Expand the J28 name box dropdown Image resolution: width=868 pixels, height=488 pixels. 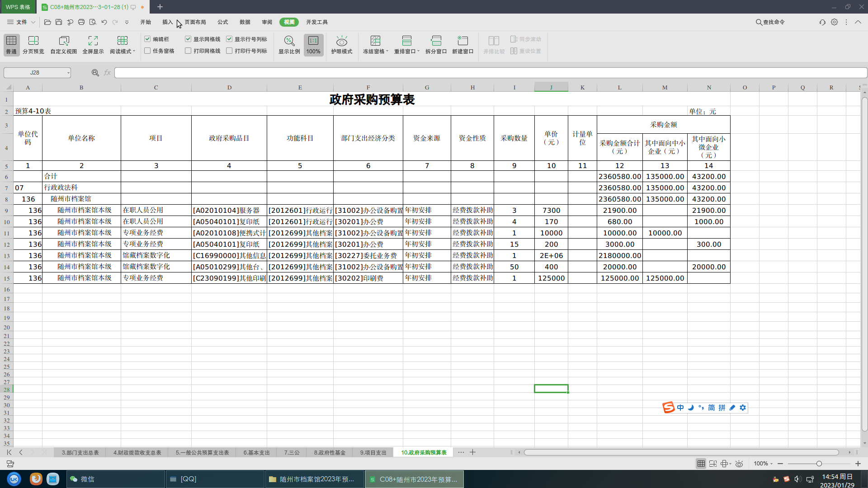point(68,73)
